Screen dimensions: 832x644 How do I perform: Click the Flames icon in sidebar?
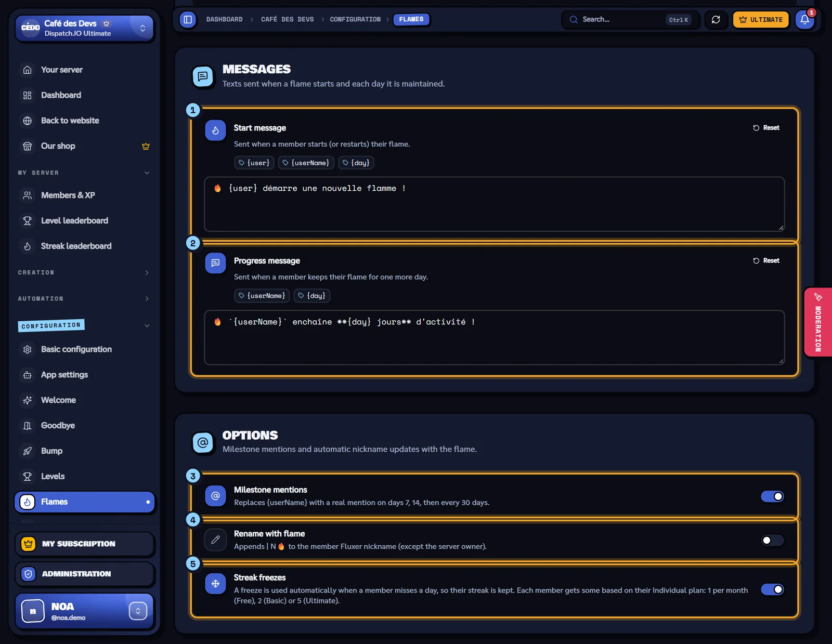point(28,502)
